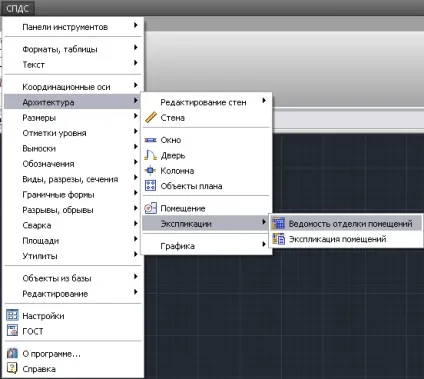Image resolution: width=424 pixels, height=379 pixels.
Task: Open the Площади submenu
Action: click(x=73, y=240)
